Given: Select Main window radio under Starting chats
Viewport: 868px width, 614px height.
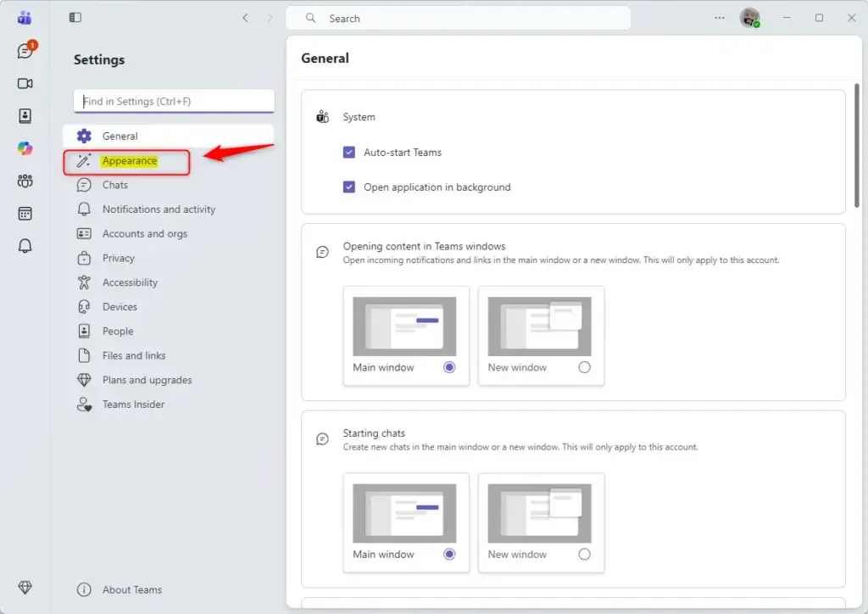Looking at the screenshot, I should pyautogui.click(x=449, y=554).
